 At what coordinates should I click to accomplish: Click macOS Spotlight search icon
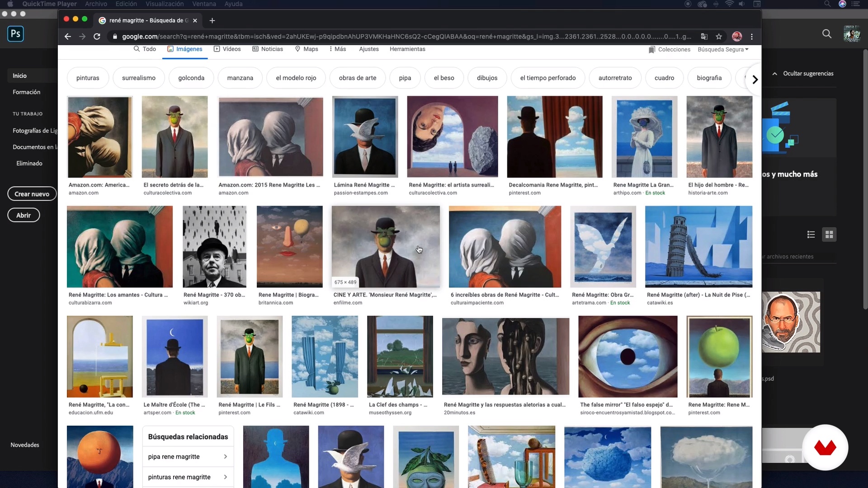point(827,4)
